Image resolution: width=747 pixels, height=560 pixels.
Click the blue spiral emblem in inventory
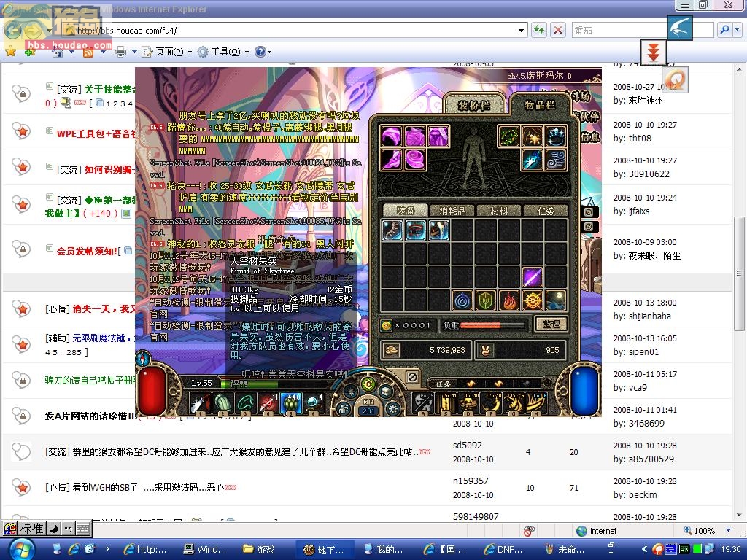(x=462, y=300)
